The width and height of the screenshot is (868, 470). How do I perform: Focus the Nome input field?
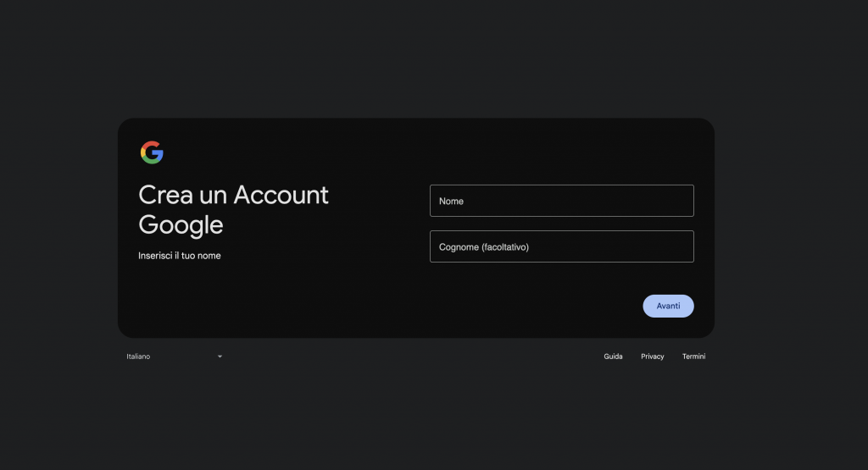(x=561, y=201)
